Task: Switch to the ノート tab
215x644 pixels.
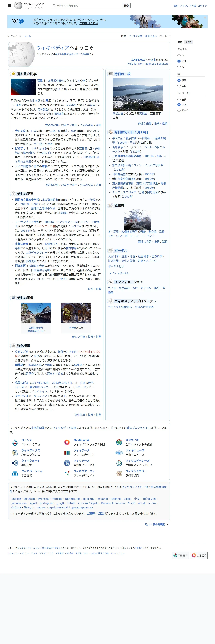Action: click(27, 36)
